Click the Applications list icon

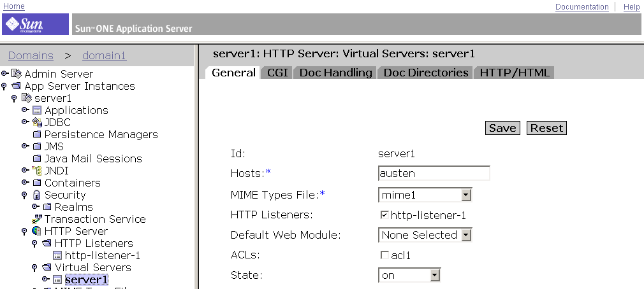[x=37, y=110]
